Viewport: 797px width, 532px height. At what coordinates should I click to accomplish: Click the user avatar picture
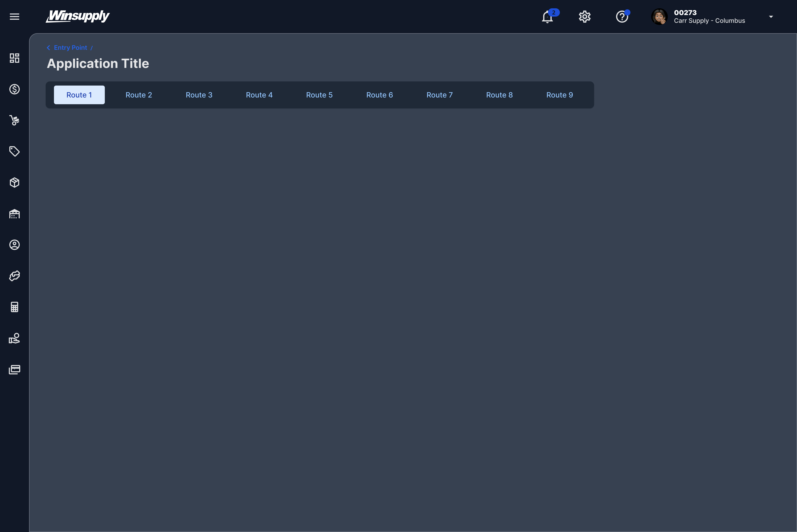tap(659, 17)
